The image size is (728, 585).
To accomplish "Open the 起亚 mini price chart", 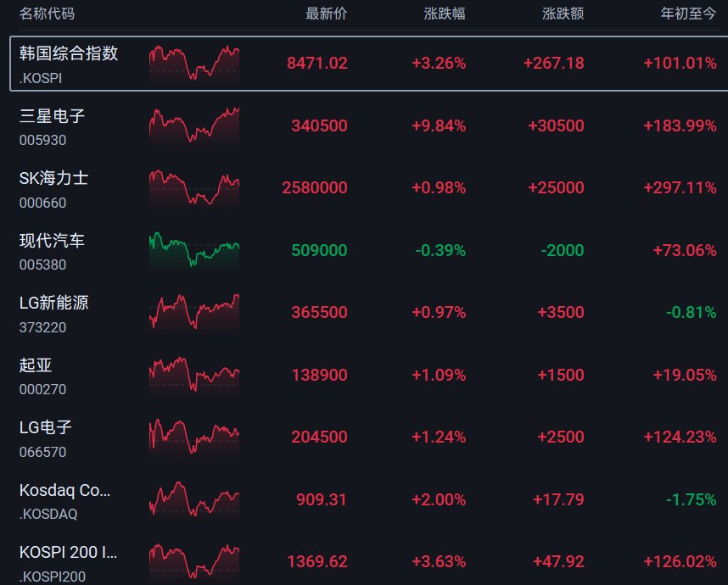I will (x=194, y=375).
